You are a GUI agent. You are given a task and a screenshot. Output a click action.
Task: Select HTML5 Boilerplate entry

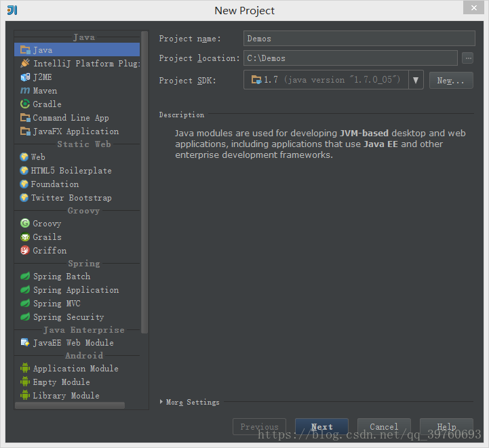(77, 170)
